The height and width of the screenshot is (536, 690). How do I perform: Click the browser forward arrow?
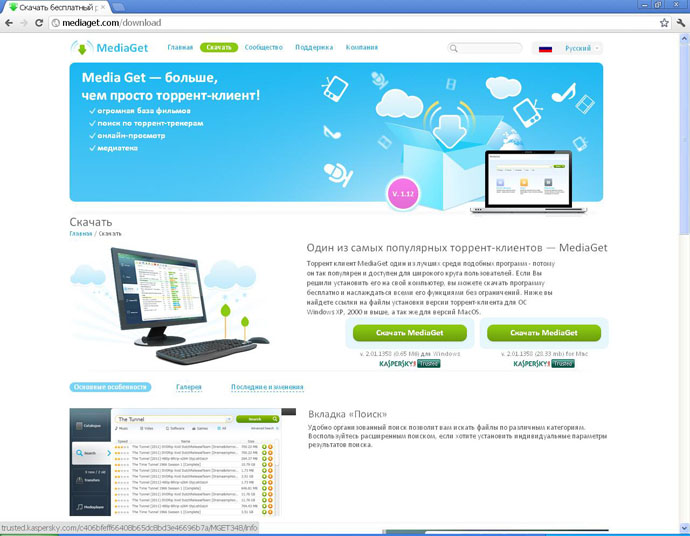pos(24,22)
